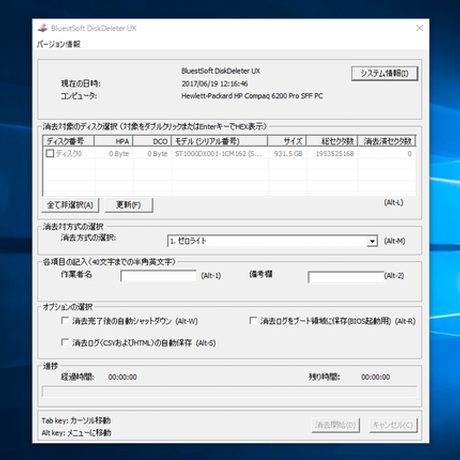
Task: Click the Hewlett-Packard HP Compaq 6200 text
Action: point(252,96)
